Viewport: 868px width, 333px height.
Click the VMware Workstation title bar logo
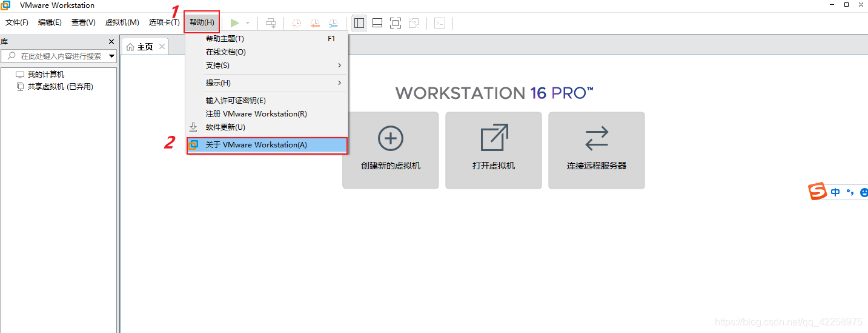point(5,5)
